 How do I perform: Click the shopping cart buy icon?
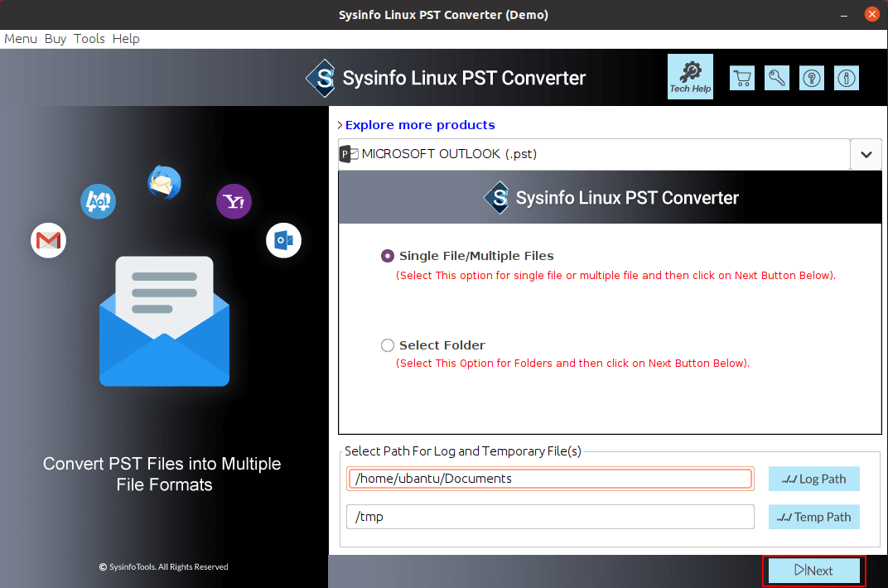(742, 78)
